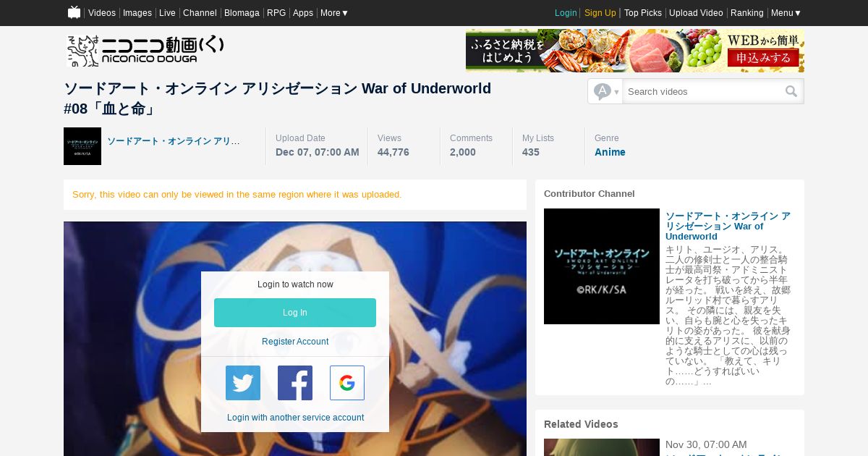Image resolution: width=868 pixels, height=456 pixels.
Task: Open the Niconico Douga logo homepage
Action: [x=145, y=51]
